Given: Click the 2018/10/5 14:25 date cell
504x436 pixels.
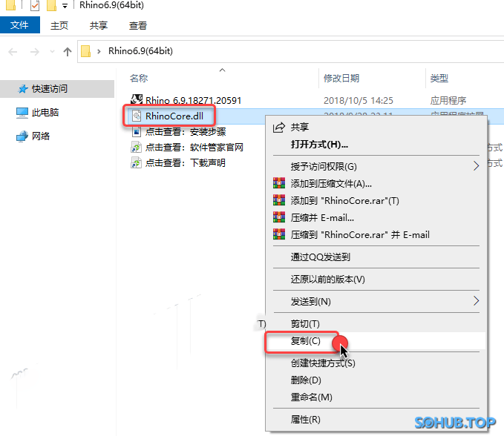Looking at the screenshot, I should pos(358,101).
